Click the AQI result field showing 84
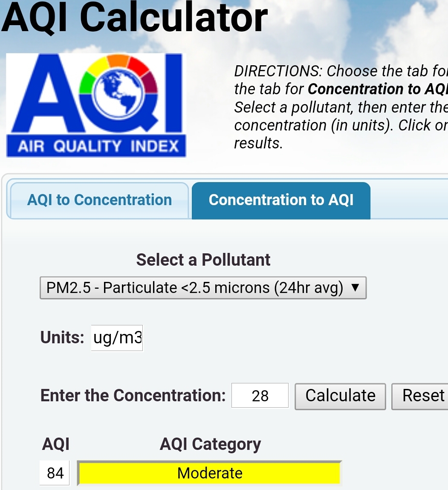This screenshot has height=490, width=448. 55,473
